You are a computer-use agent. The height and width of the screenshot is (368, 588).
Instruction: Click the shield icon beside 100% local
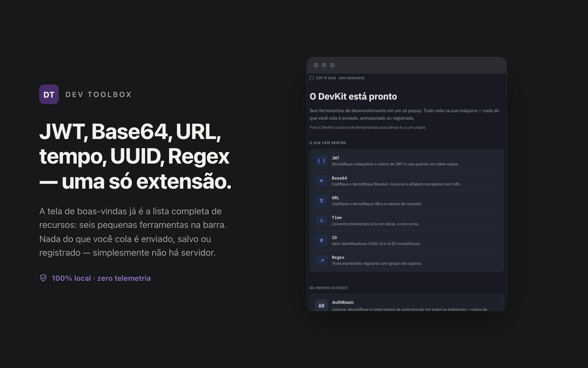pos(43,278)
